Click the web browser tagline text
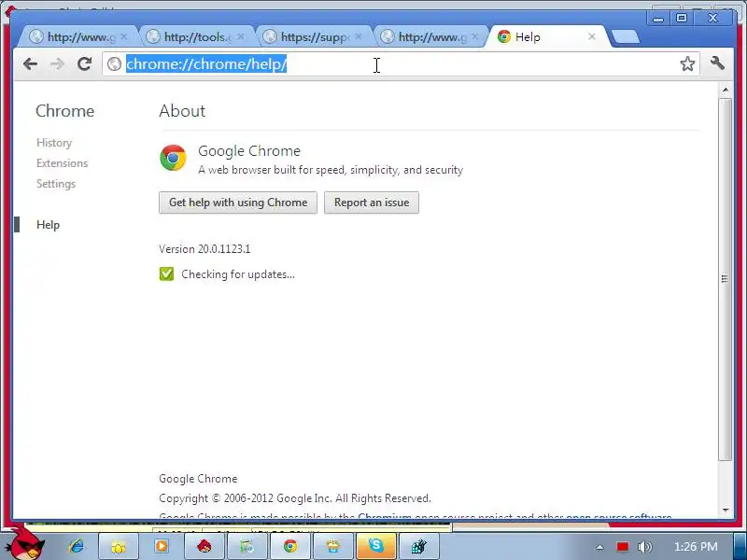Viewport: 747px width, 560px height. click(x=331, y=170)
